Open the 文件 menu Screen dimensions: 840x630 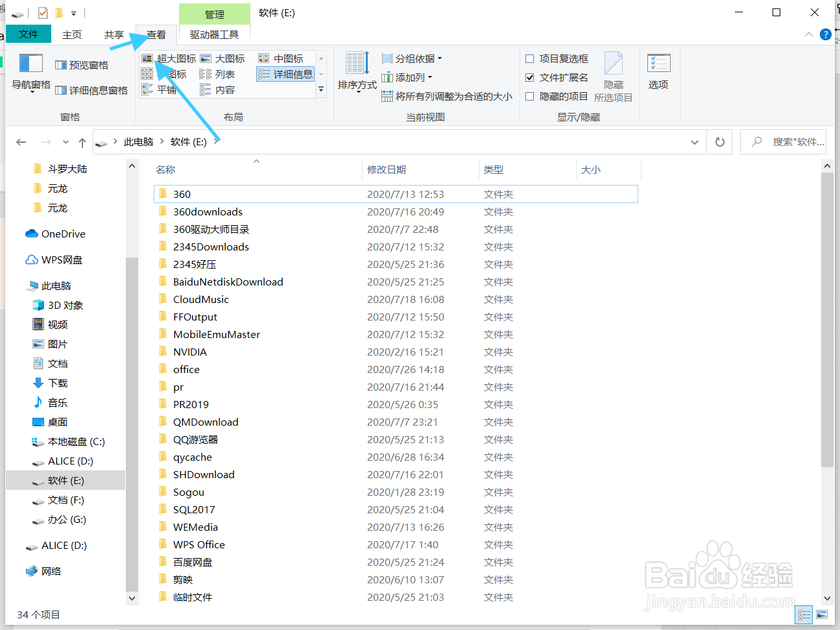[x=29, y=34]
